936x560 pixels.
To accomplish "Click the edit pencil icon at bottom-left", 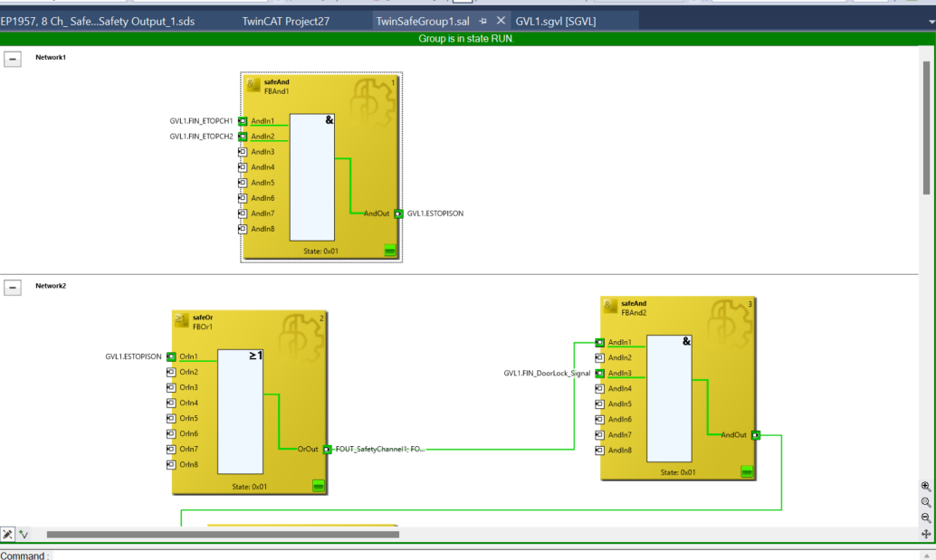I will coord(8,535).
